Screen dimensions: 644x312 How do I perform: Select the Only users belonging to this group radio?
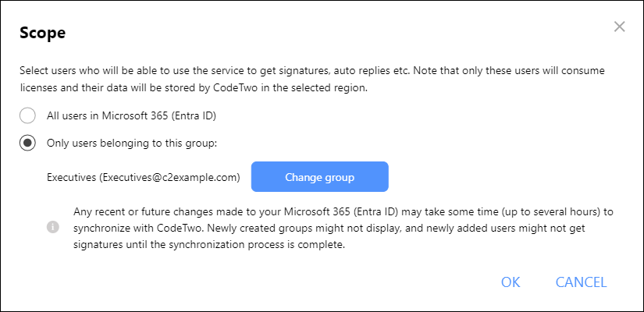[27, 144]
